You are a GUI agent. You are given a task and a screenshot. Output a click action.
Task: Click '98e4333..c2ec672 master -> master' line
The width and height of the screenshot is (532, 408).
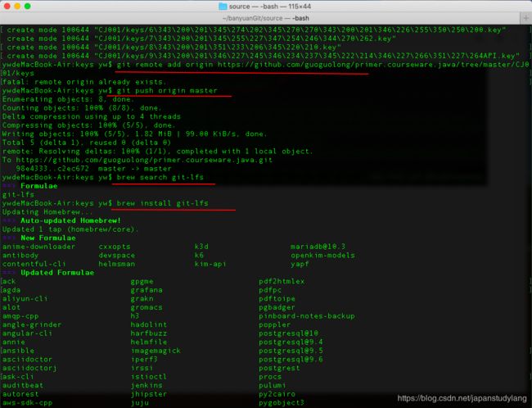(93, 169)
